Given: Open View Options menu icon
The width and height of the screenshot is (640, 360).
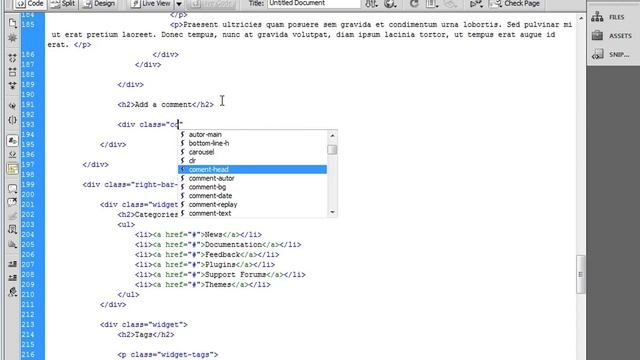Looking at the screenshot, I should click(432, 4).
